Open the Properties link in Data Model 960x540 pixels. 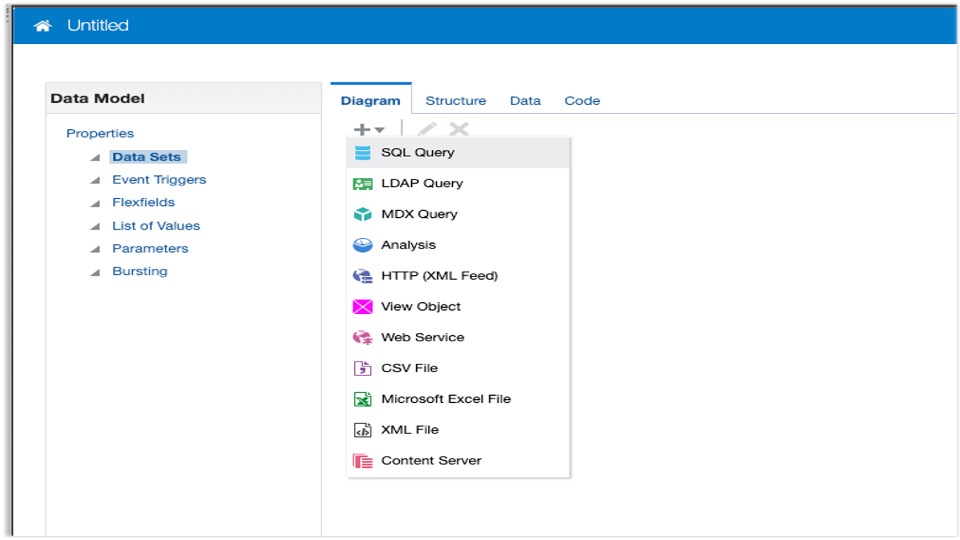pos(100,133)
